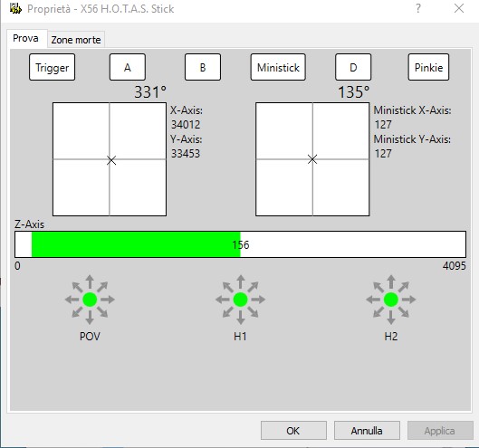Click the 331° stick angle readout

(150, 92)
